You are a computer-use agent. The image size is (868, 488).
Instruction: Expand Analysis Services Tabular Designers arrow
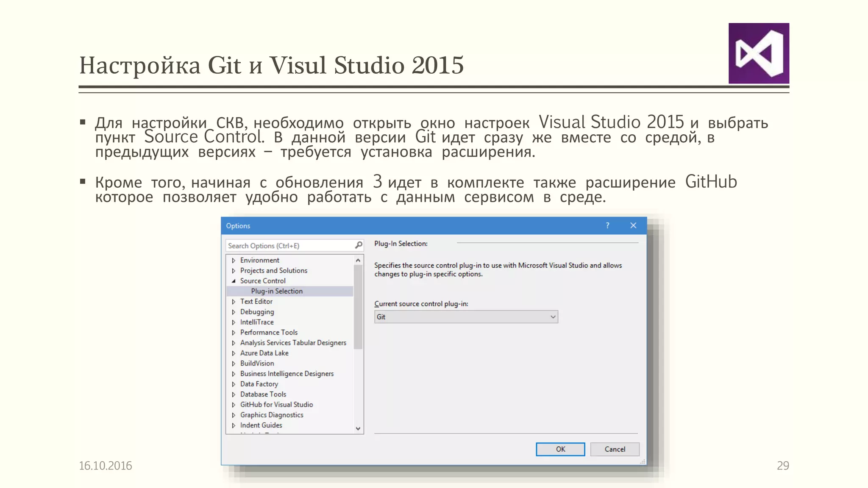(234, 343)
